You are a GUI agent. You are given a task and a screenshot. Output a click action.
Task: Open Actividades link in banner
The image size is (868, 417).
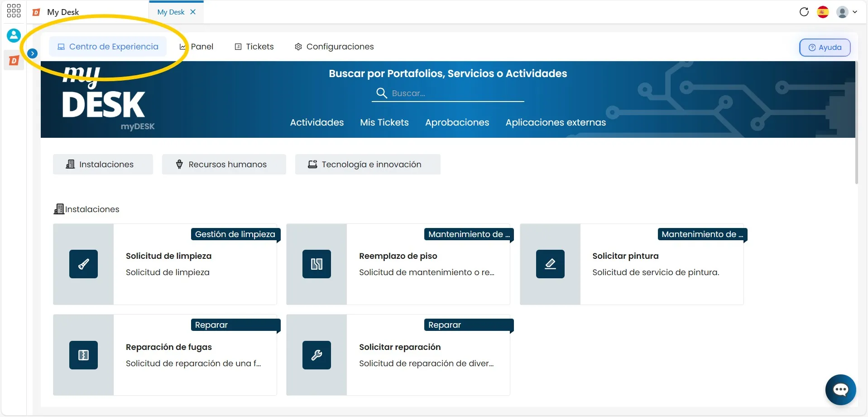point(317,122)
